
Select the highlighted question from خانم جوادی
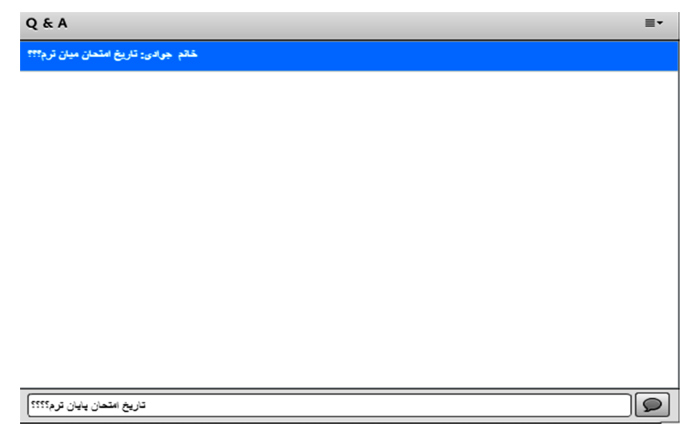[x=349, y=56]
